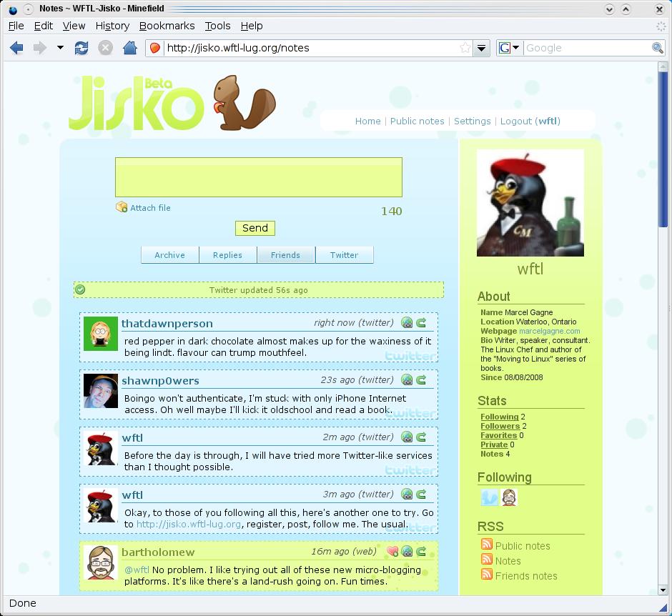
Task: Click the Google search input field
Action: click(587, 48)
